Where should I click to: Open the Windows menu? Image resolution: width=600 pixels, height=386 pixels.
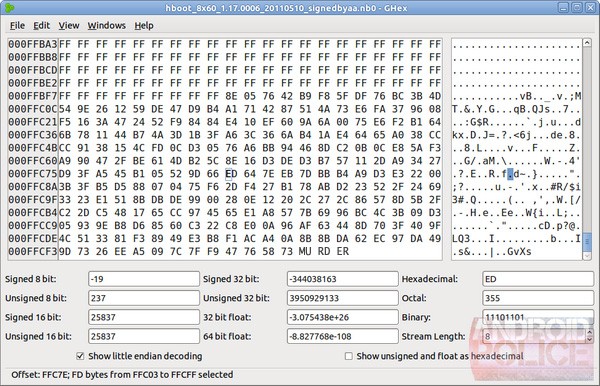click(106, 26)
